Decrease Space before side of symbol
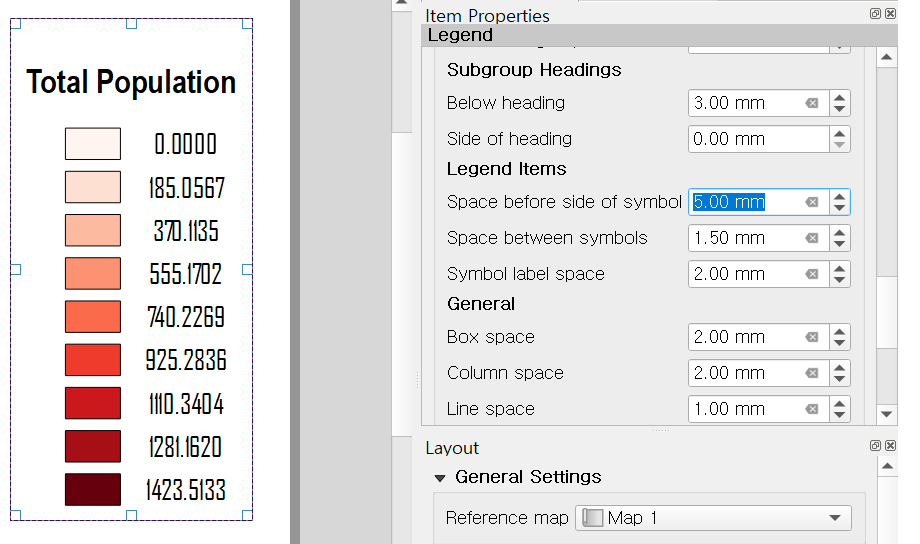The width and height of the screenshot is (920, 544). point(840,208)
